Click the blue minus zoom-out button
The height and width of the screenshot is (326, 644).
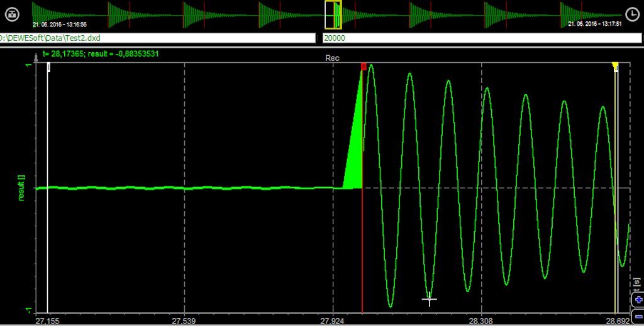[638, 317]
